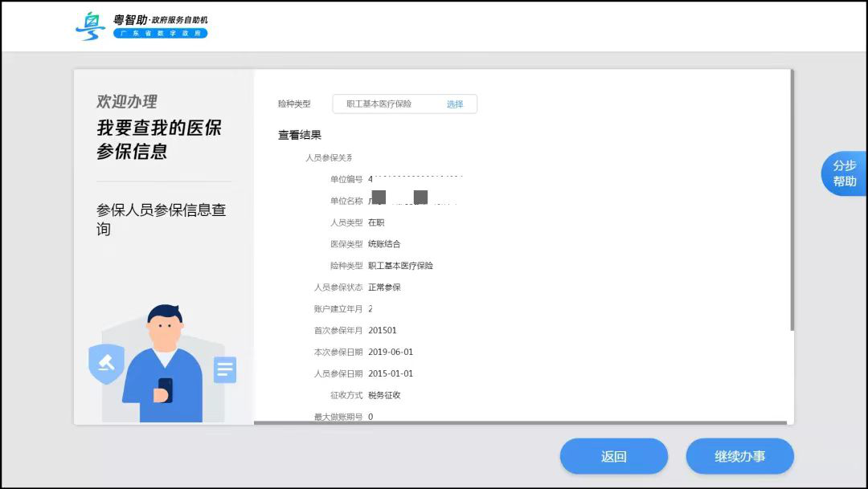Click the 人员参保日期 value 2015-01-01
Image resolution: width=868 pixels, height=489 pixels.
(x=391, y=373)
